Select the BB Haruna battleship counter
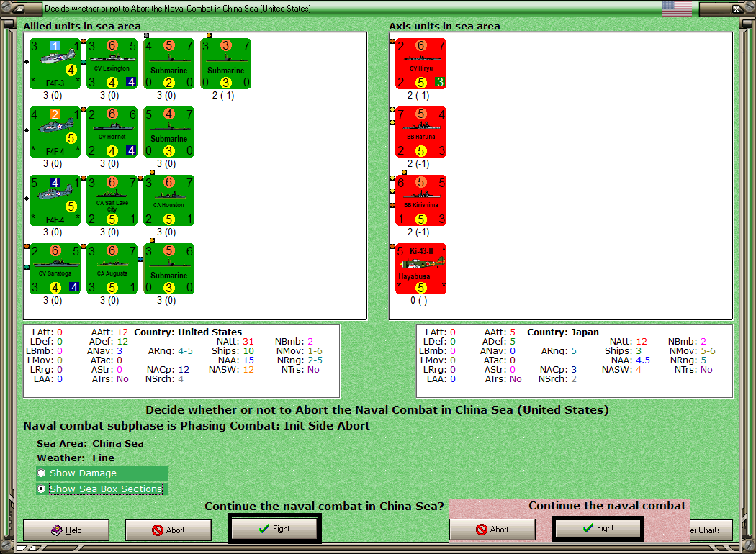Viewport: 756px width, 554px height. click(x=421, y=132)
